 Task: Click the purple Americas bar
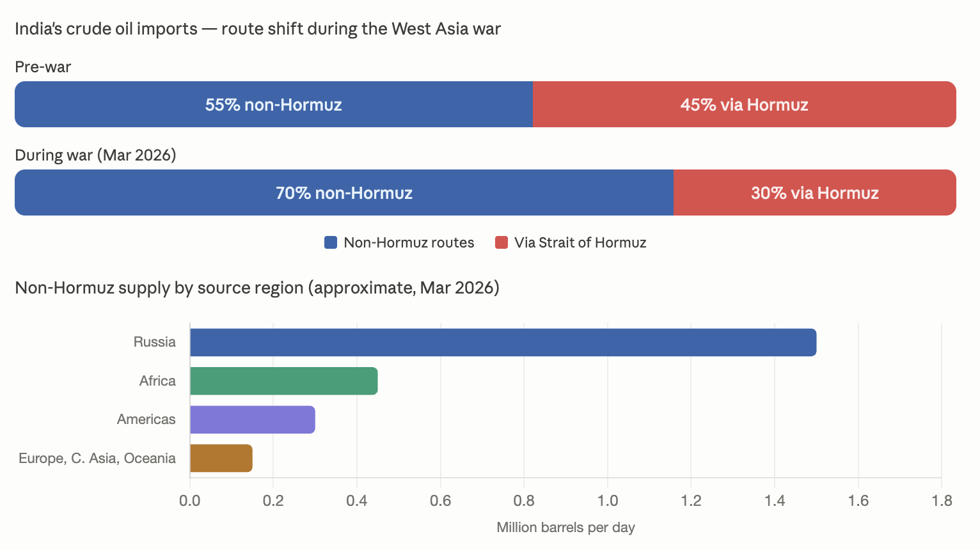click(253, 420)
